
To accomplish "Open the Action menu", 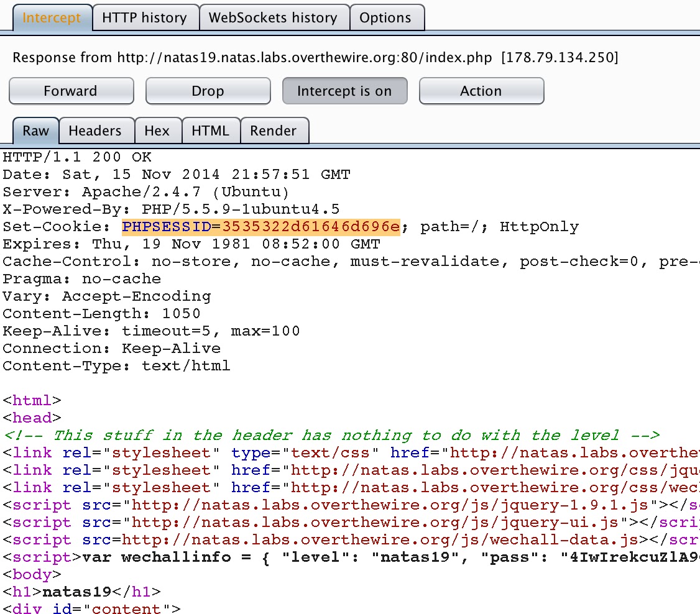I will [x=481, y=91].
